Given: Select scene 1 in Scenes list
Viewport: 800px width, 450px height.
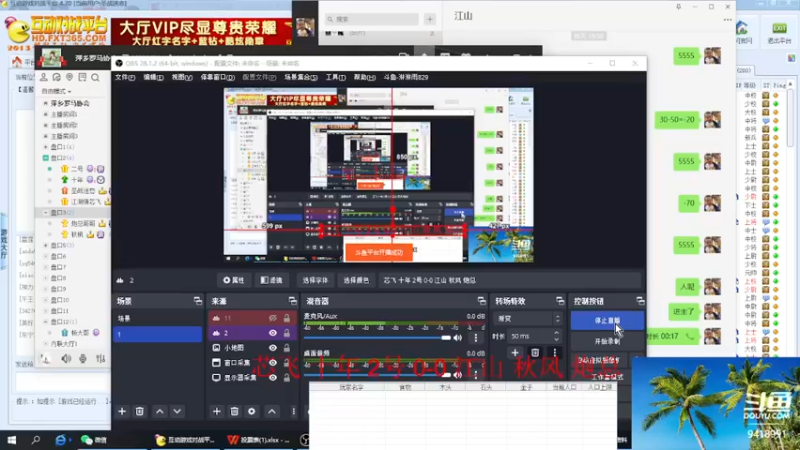Looking at the screenshot, I should [158, 335].
